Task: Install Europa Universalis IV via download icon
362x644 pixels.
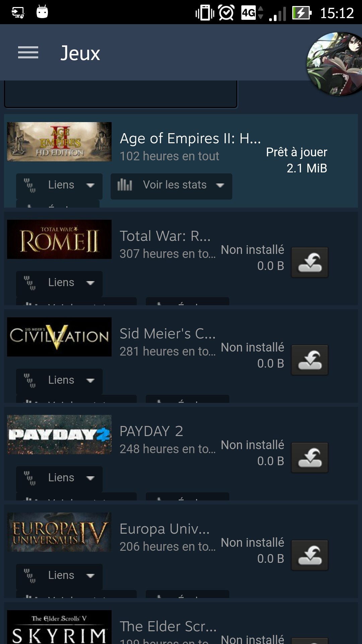Action: (310, 555)
